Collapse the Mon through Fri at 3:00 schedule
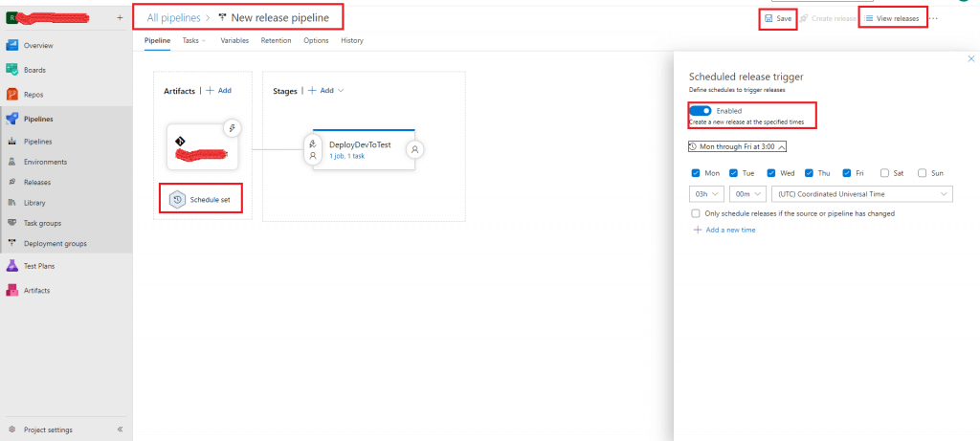This screenshot has height=441, width=980. (x=737, y=146)
